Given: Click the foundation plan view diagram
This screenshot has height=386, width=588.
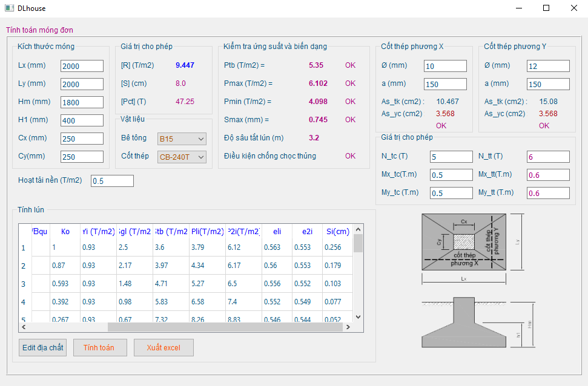Looking at the screenshot, I should coord(464,242).
